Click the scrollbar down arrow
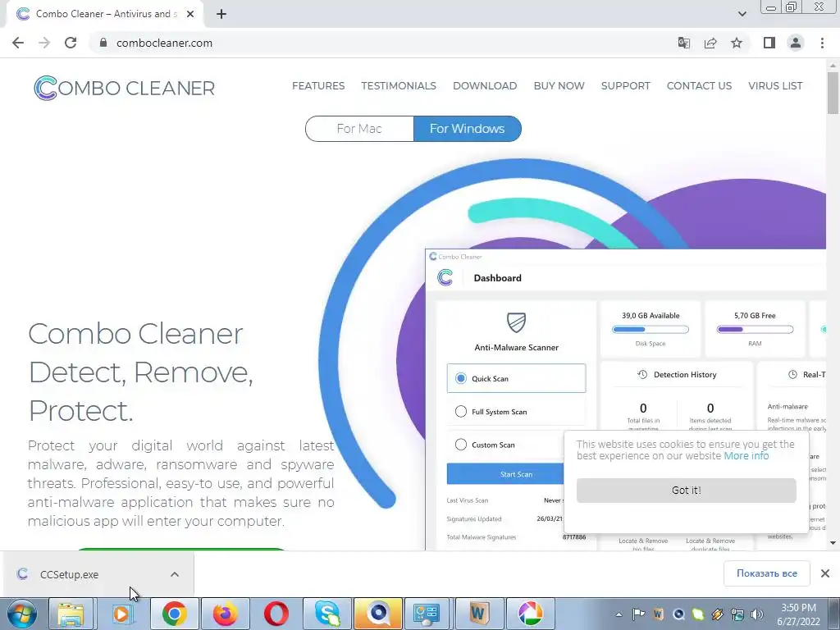 833,543
